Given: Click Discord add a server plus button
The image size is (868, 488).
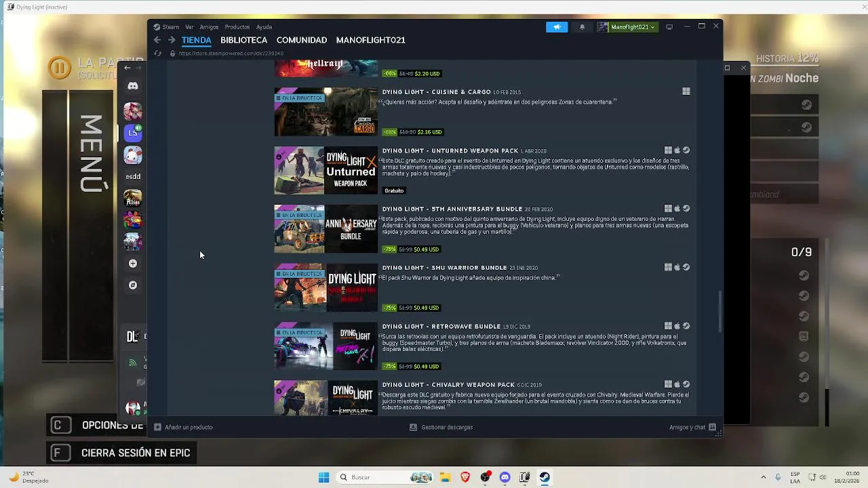Looking at the screenshot, I should [133, 263].
